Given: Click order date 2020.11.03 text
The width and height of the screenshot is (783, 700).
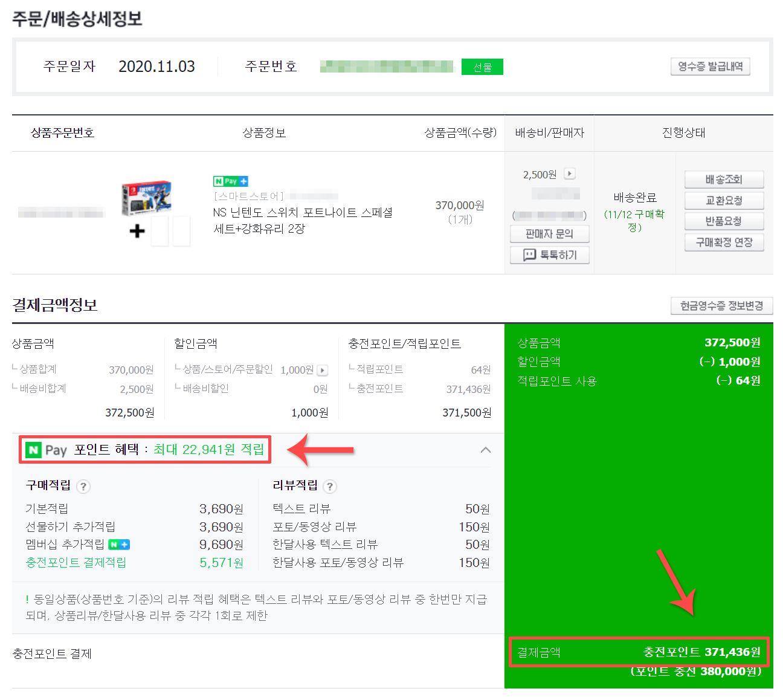Looking at the screenshot, I should pos(156,66).
